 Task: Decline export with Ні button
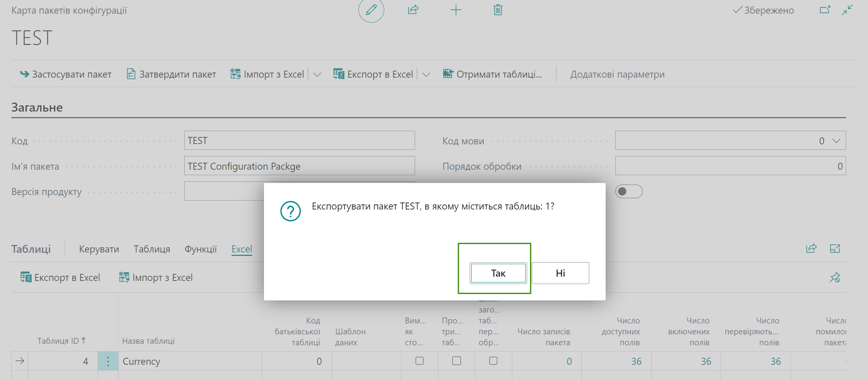(560, 273)
